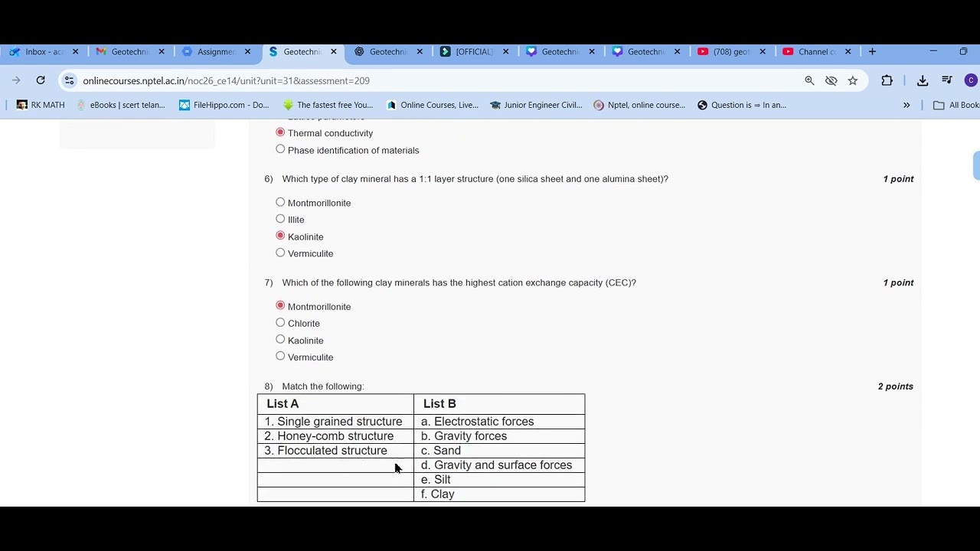Click table cell '1. Single grained structure'
Viewport: 980px width, 551px height.
point(335,422)
